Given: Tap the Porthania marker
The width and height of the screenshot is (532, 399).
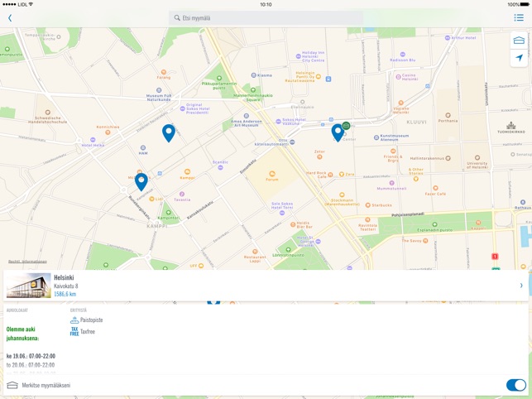Looking at the screenshot, I should (x=448, y=115).
